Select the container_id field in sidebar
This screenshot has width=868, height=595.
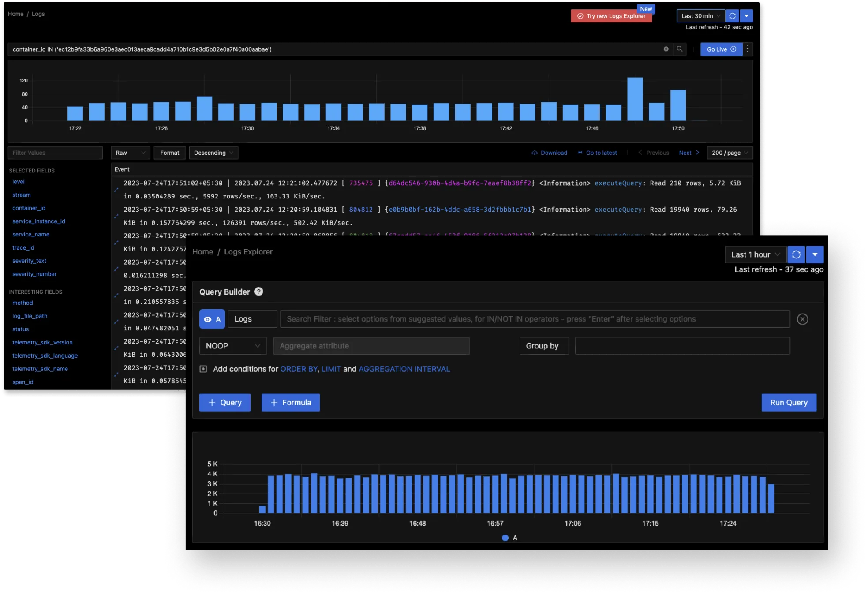click(x=29, y=208)
